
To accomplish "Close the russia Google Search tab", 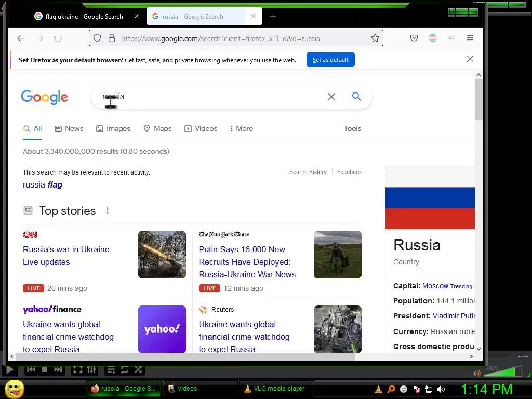I will [254, 16].
